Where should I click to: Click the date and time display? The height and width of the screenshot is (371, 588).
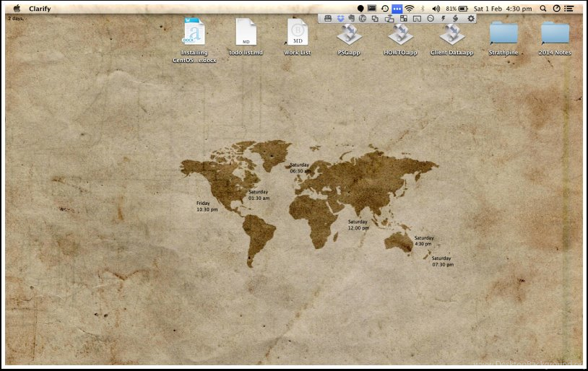point(504,8)
